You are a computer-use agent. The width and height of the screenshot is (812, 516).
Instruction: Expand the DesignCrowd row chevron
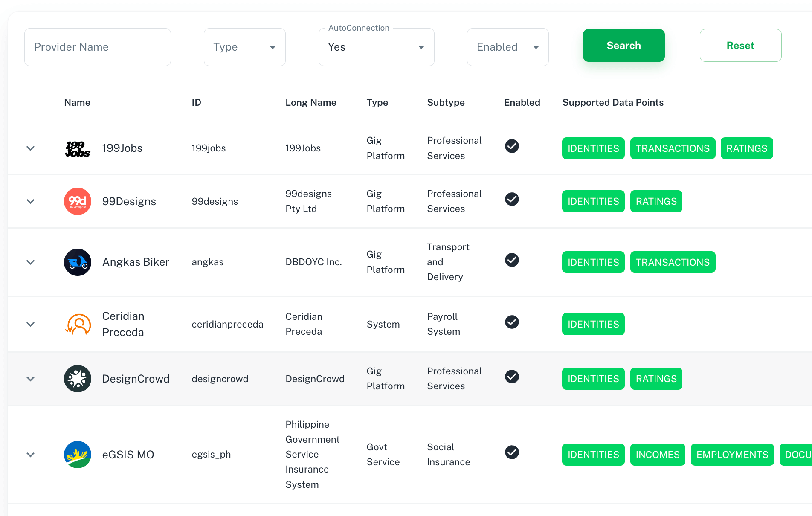coord(30,379)
